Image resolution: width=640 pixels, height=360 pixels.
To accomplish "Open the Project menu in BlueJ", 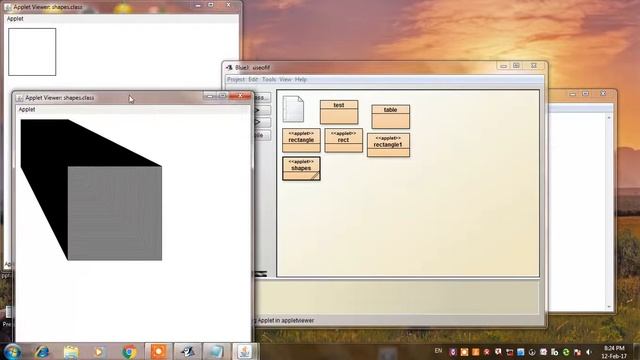I will point(236,80).
